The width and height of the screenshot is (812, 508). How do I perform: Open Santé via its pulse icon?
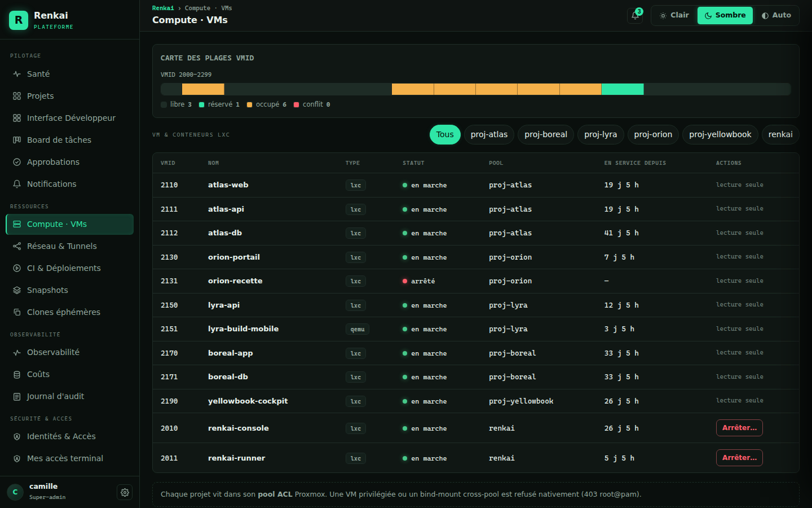(17, 74)
